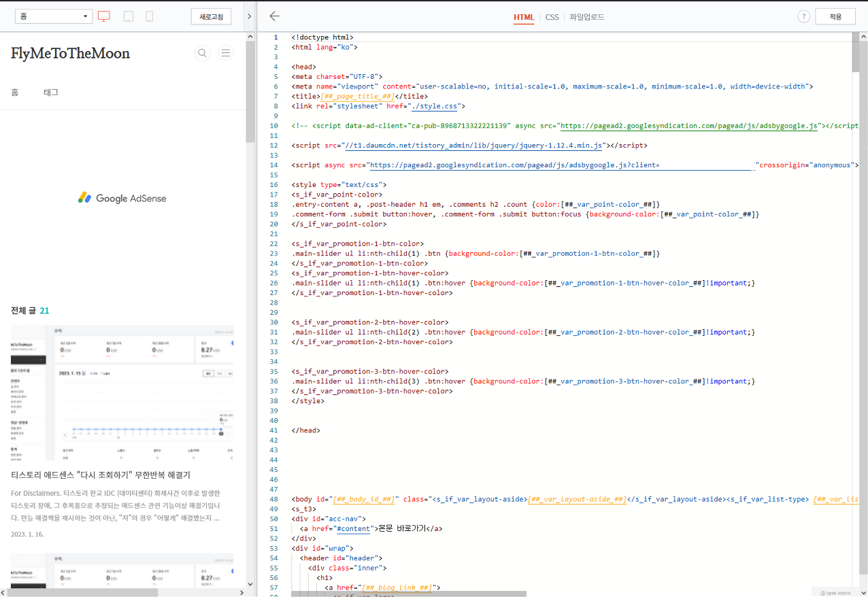This screenshot has height=597, width=868.
Task: Select the 태그 menu item in blog preview
Action: pos(51,92)
